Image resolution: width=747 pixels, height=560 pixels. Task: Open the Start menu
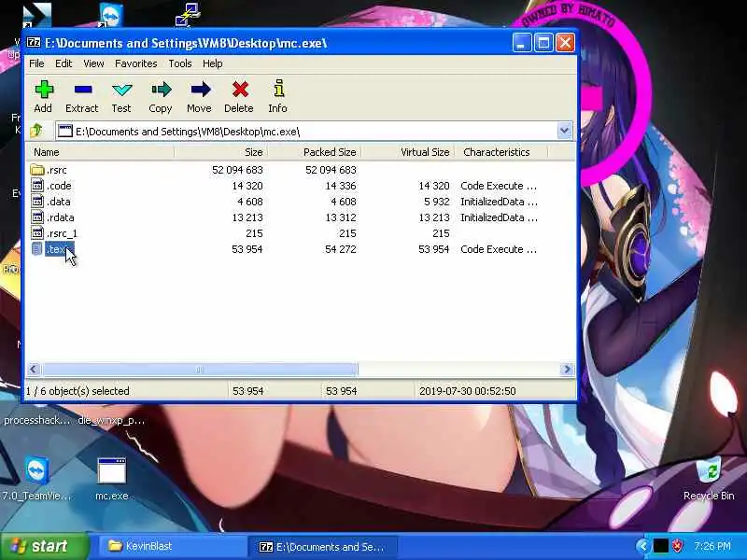(x=45, y=546)
